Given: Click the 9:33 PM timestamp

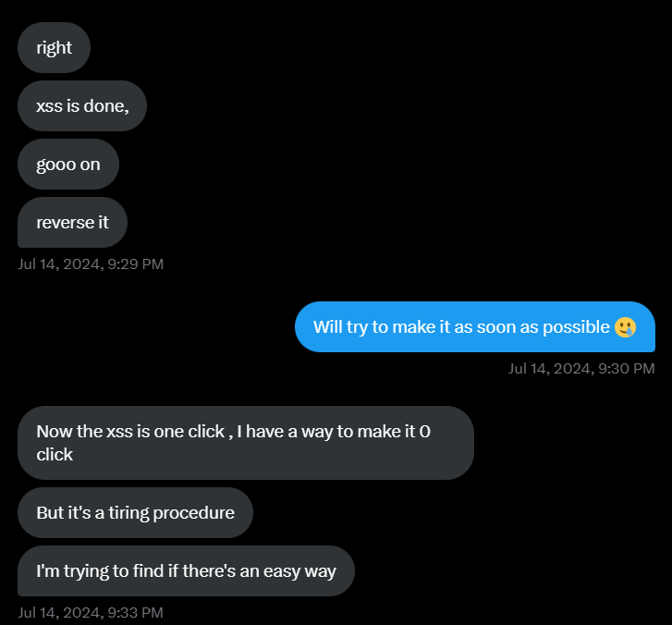Looking at the screenshot, I should [x=91, y=613].
